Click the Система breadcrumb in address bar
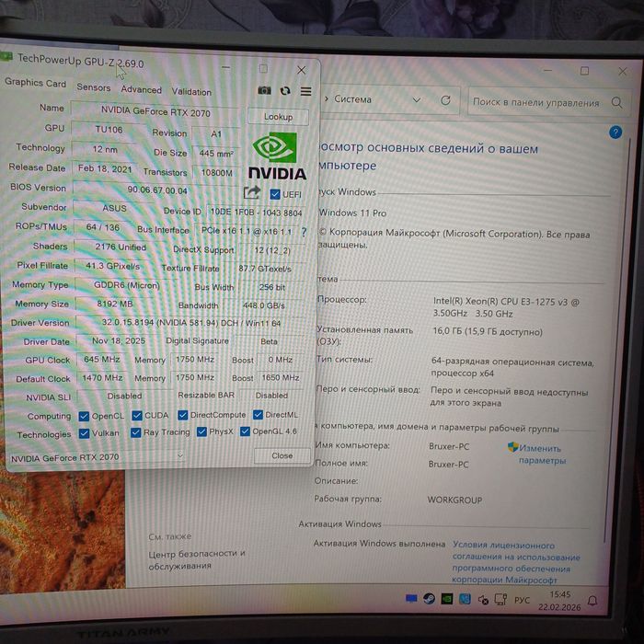 pyautogui.click(x=352, y=99)
